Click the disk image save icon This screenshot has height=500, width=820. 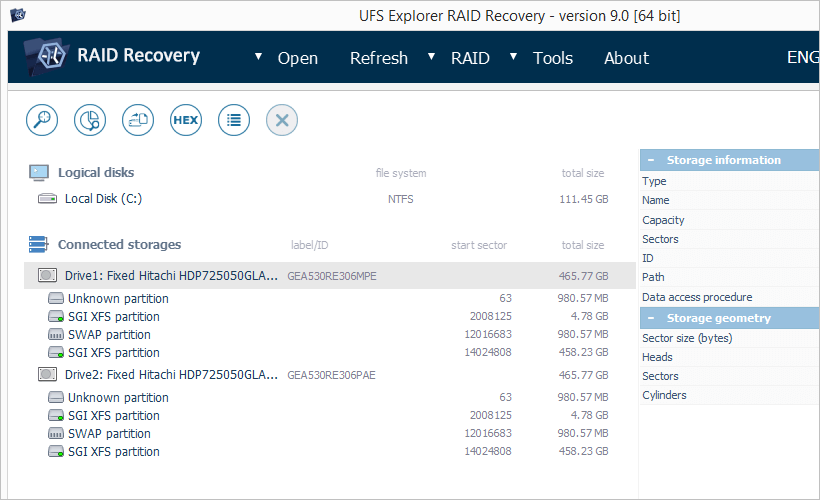(138, 121)
